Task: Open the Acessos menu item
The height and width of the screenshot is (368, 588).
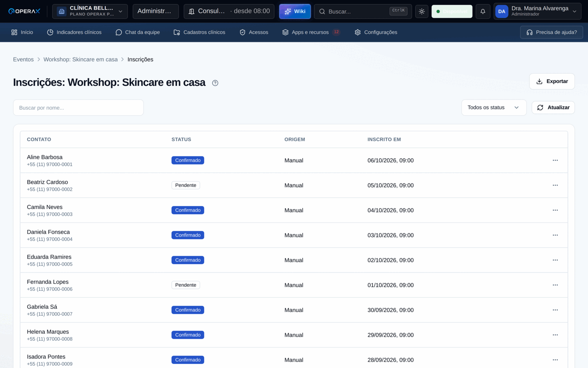Action: pyautogui.click(x=254, y=32)
